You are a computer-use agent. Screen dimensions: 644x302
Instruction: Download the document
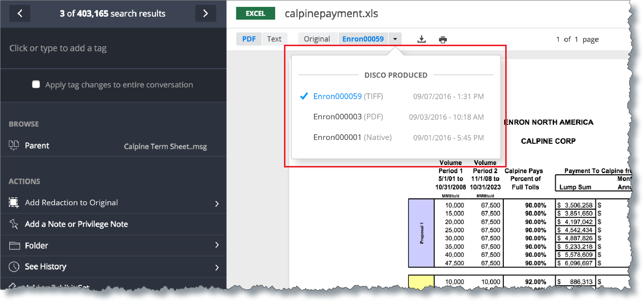421,39
